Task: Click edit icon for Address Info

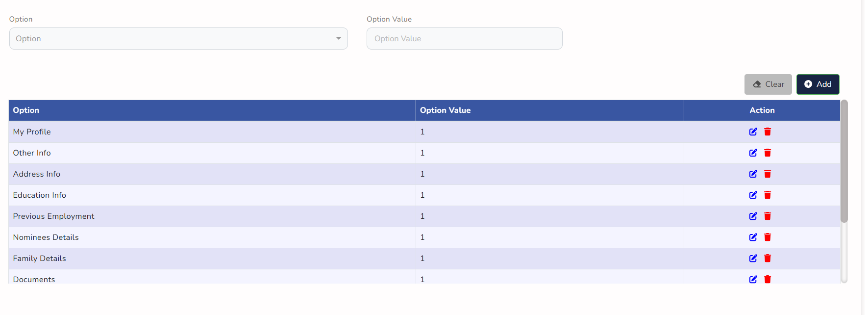Action: tap(753, 174)
